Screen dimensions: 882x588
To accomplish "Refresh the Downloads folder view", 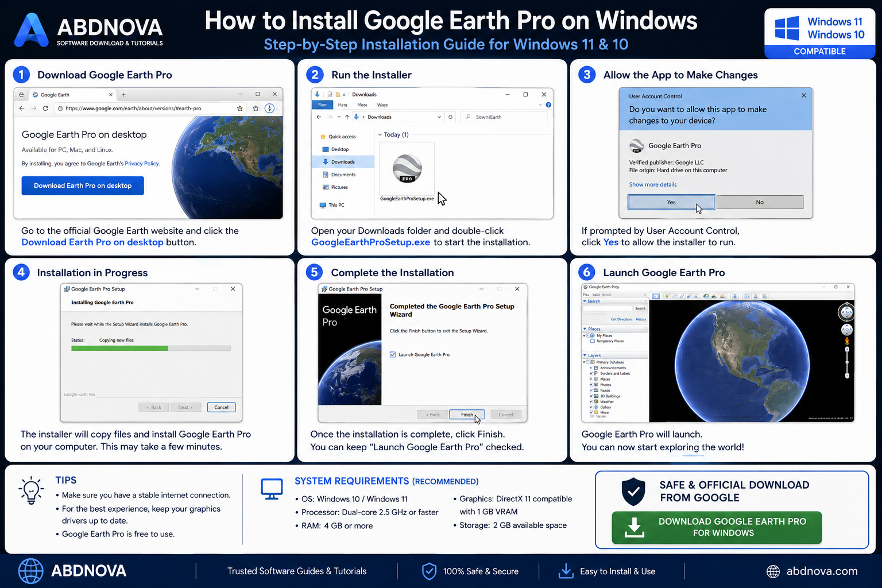I will (x=450, y=117).
